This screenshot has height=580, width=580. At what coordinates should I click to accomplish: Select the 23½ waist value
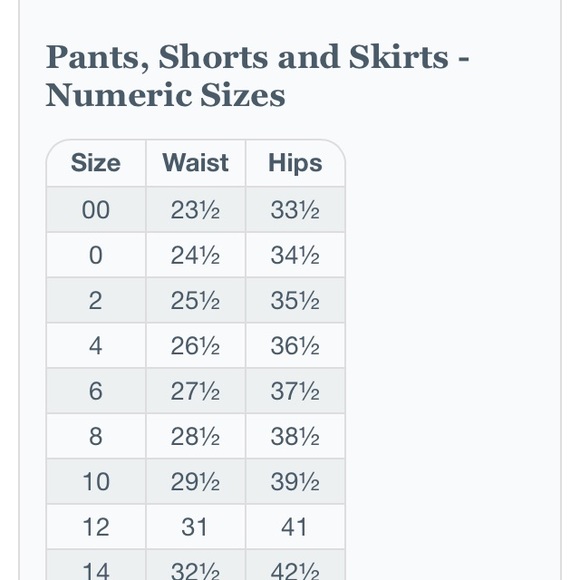tap(196, 210)
